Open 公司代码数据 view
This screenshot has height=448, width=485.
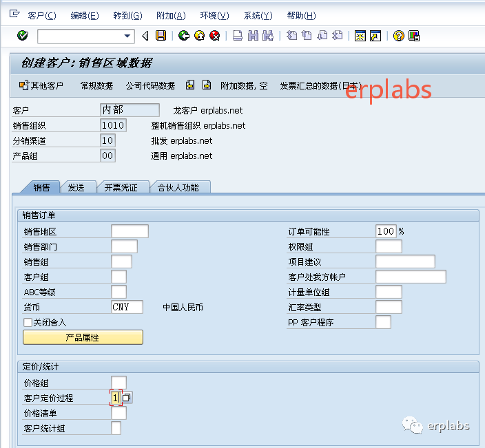click(150, 85)
